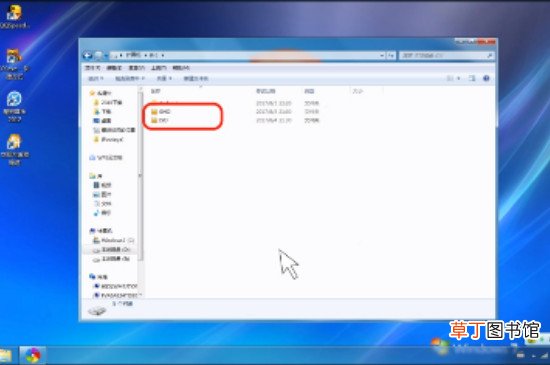Open 桌面 in the navigation pane
This screenshot has height=365, width=550.
pos(102,121)
